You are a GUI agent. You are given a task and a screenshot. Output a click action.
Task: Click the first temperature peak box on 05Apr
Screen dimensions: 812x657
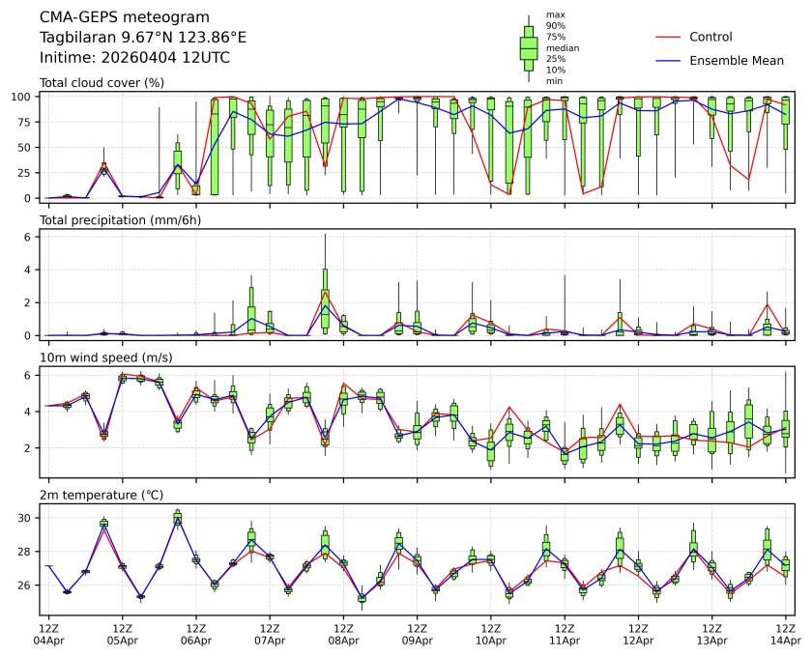[103, 524]
